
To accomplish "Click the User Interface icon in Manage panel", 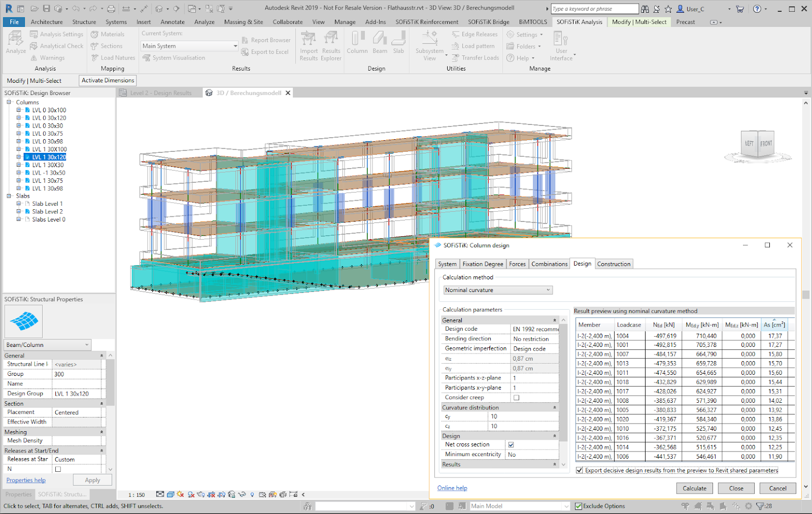I will [560, 45].
